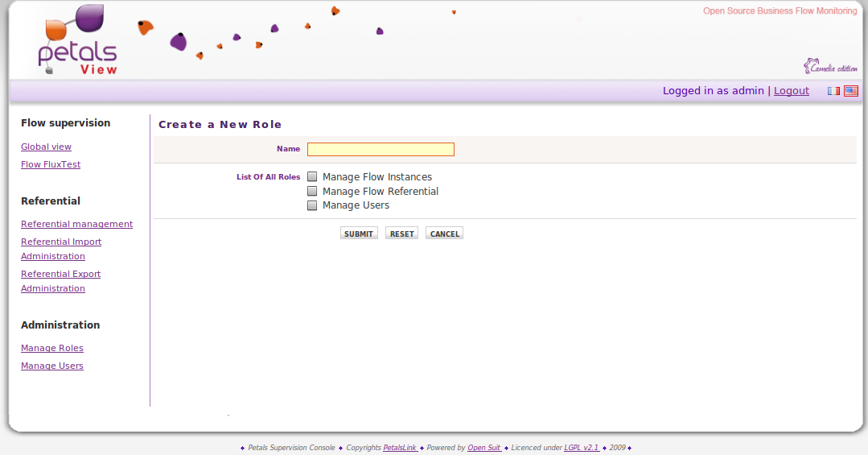Reset the new role form
The height and width of the screenshot is (455, 868).
(x=401, y=234)
